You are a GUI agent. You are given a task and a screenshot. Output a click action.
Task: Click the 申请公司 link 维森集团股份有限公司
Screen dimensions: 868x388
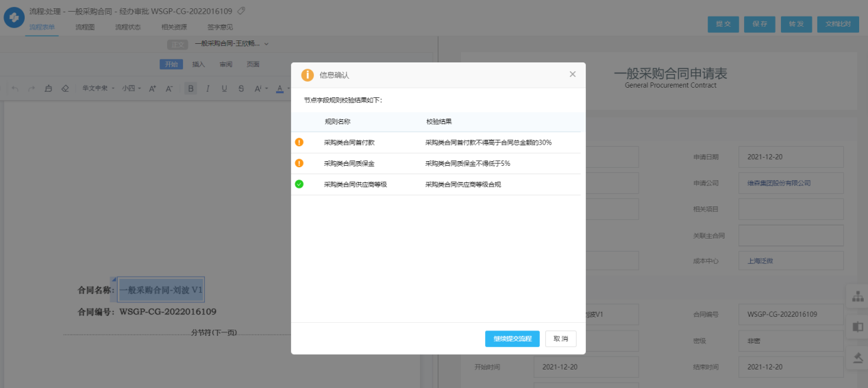pos(779,183)
